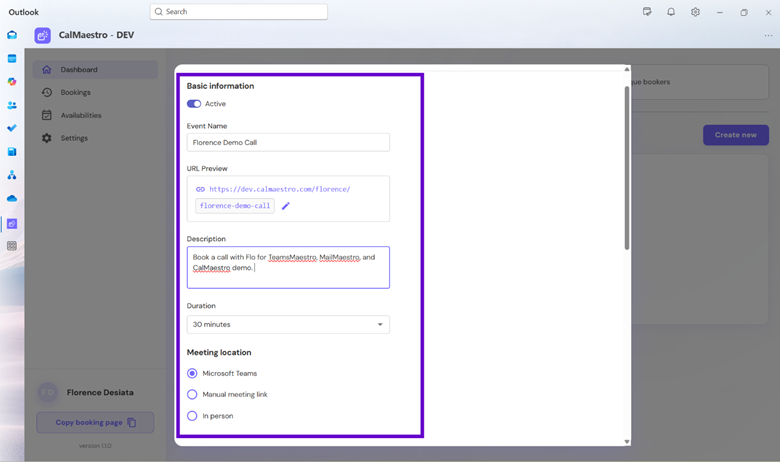Click the Create new button
Image resolution: width=780 pixels, height=462 pixels.
pyautogui.click(x=736, y=135)
